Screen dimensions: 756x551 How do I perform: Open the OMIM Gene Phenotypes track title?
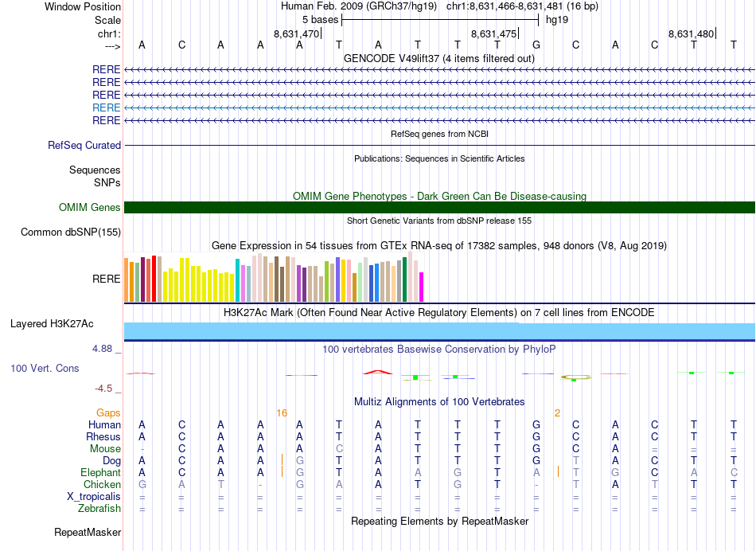click(x=439, y=196)
